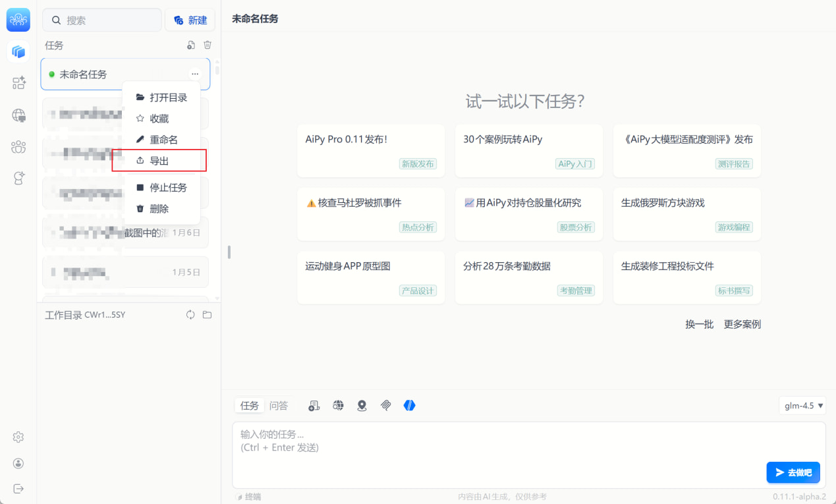Click the import icon beside 任务 header
The height and width of the screenshot is (504, 836).
tap(191, 45)
